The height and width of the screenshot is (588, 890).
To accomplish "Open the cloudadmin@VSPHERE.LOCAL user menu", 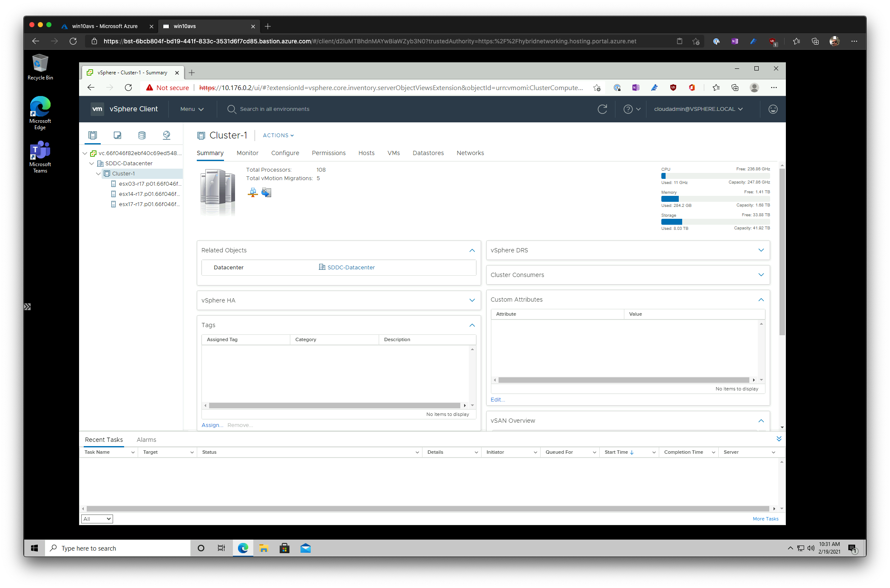I will click(x=698, y=109).
